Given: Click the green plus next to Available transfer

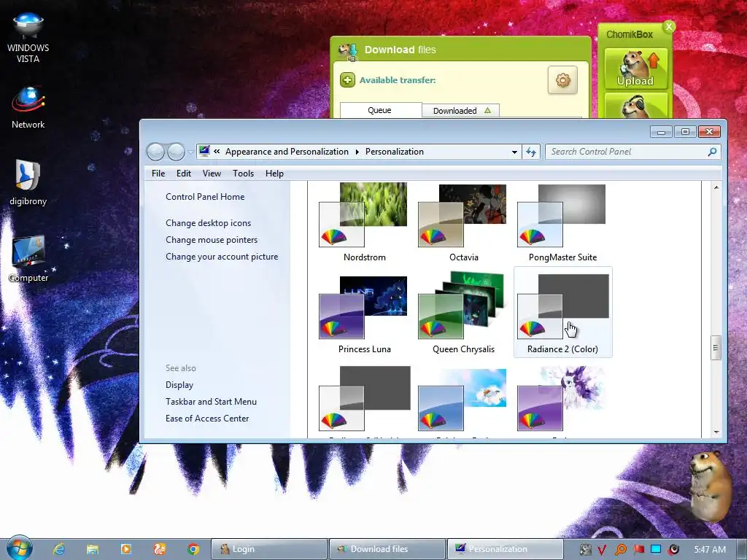Looking at the screenshot, I should (x=347, y=80).
